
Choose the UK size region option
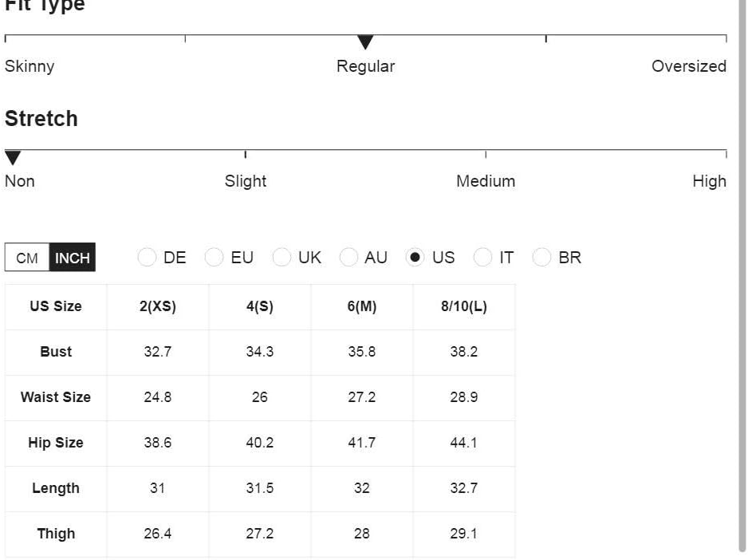pyautogui.click(x=281, y=258)
